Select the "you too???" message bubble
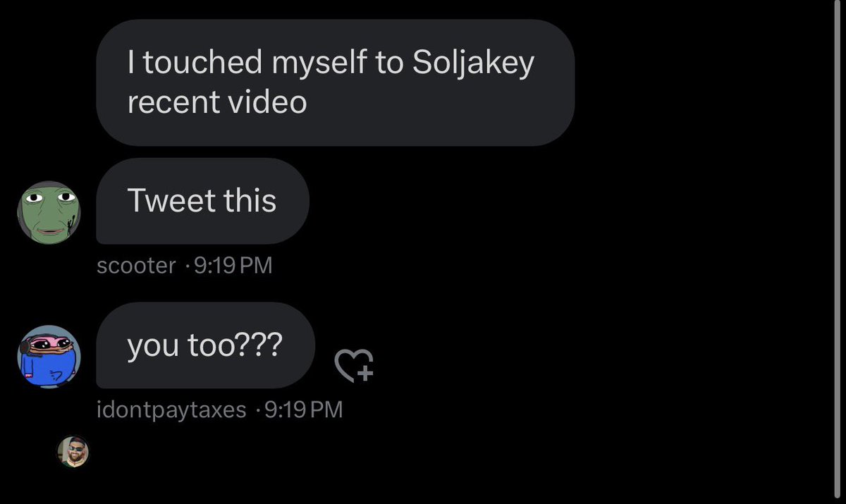Viewport: 846px width, 504px height. (x=205, y=345)
